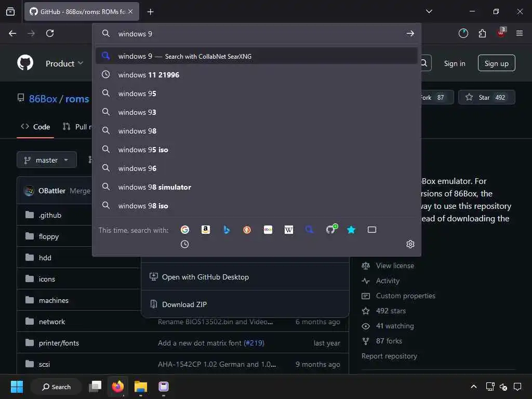
Task: Open Windows Start menu
Action: tap(17, 387)
